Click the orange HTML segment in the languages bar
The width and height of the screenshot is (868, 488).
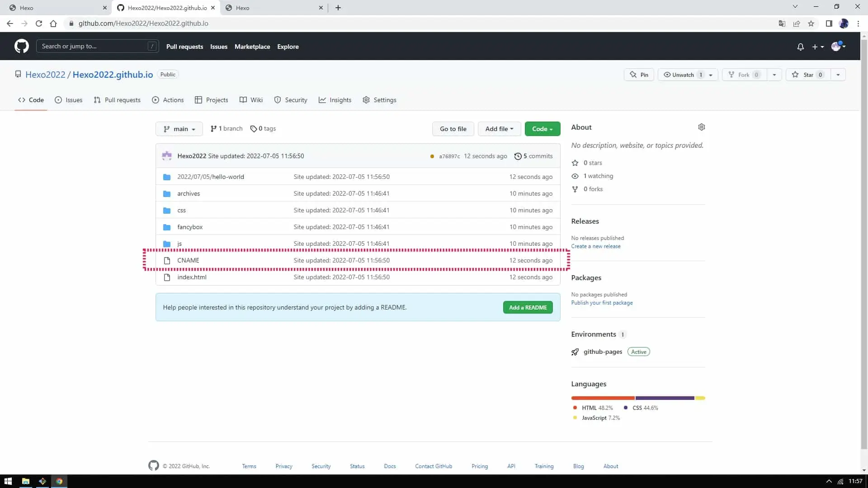tap(603, 398)
